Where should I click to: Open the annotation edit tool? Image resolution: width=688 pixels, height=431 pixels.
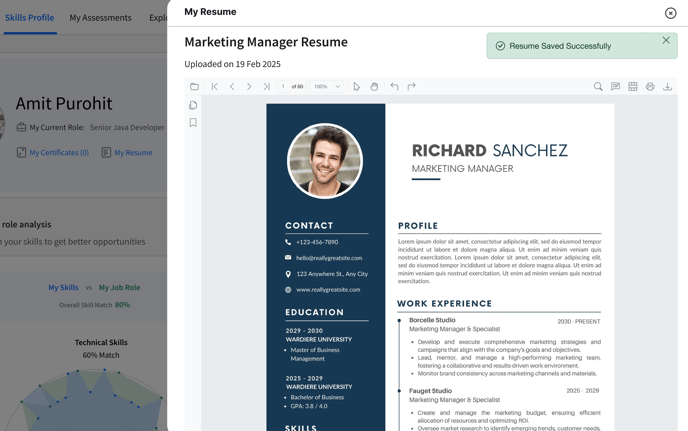pyautogui.click(x=616, y=86)
